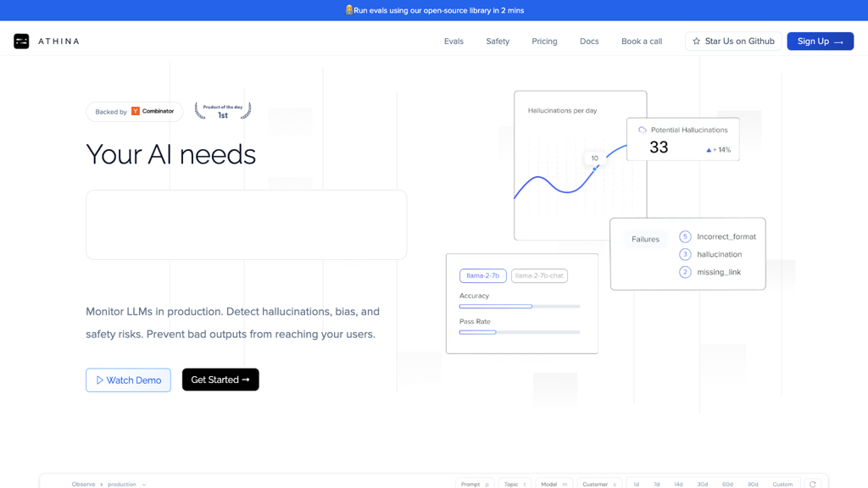This screenshot has width=868, height=488.
Task: Click the numbered circle beside Incorrect_format
Action: (685, 237)
